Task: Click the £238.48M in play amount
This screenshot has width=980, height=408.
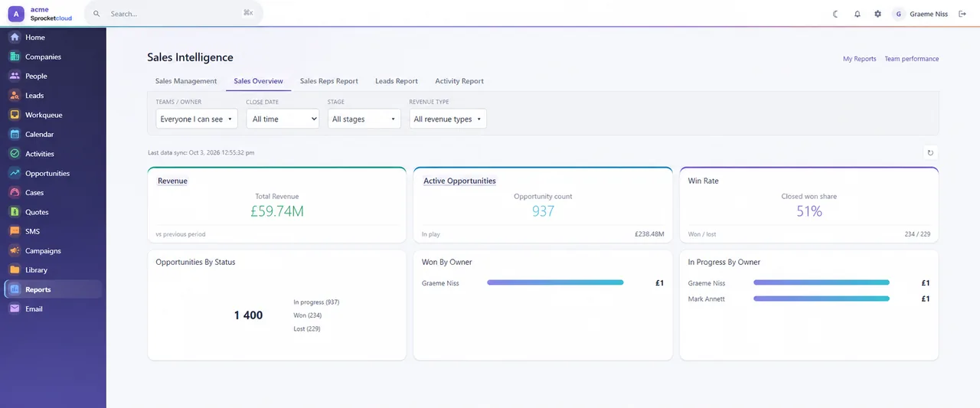Action: point(649,234)
